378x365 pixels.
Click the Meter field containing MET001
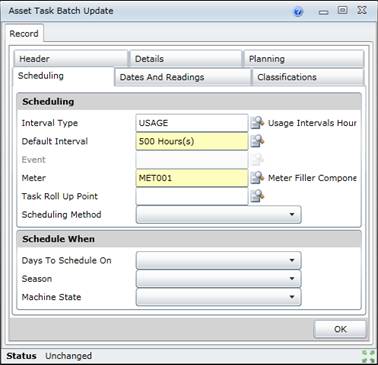point(192,178)
